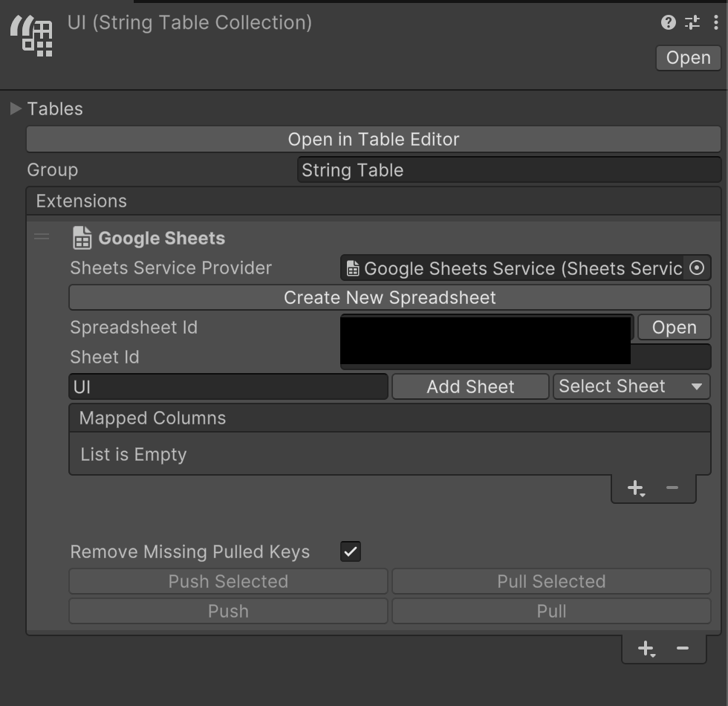
Task: Click the sheet name field containing UI
Action: tap(228, 386)
